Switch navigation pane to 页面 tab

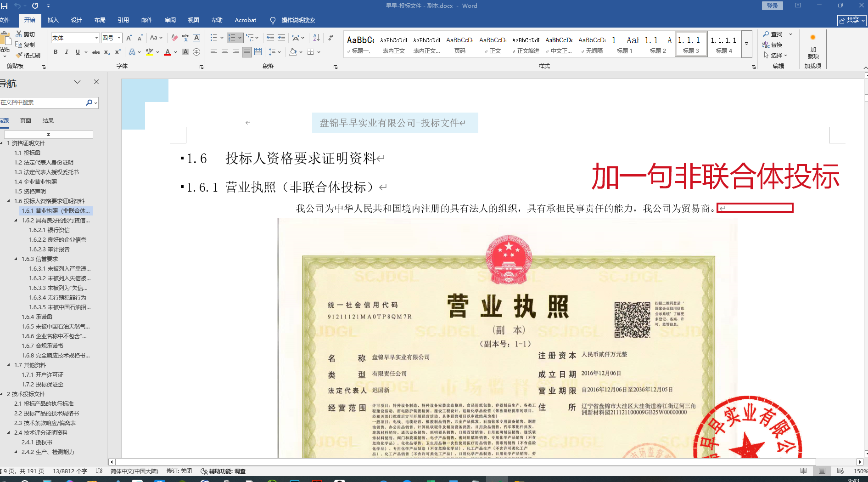(x=26, y=120)
